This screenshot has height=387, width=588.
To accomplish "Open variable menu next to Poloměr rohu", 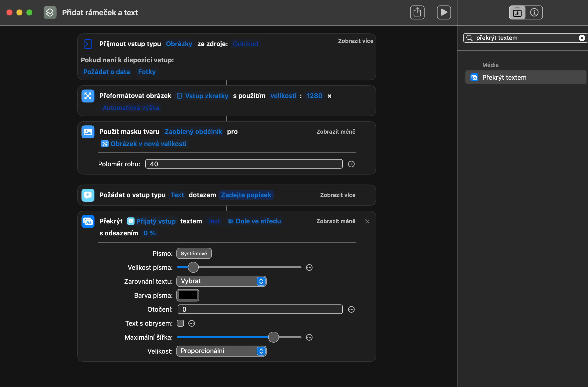I will coord(351,164).
